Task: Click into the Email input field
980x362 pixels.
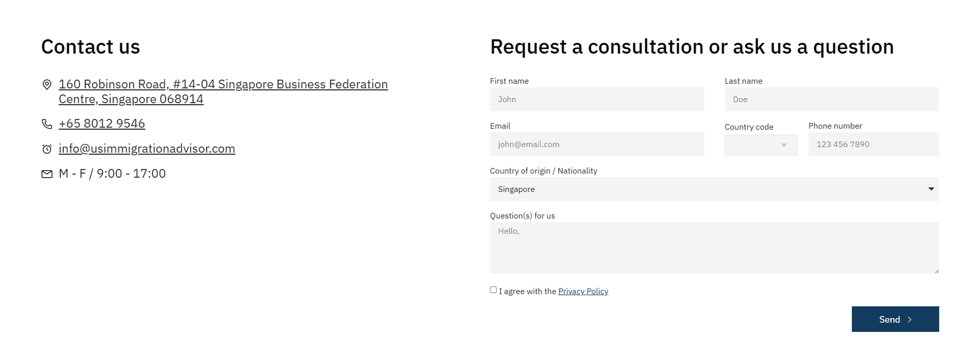Action: click(597, 144)
